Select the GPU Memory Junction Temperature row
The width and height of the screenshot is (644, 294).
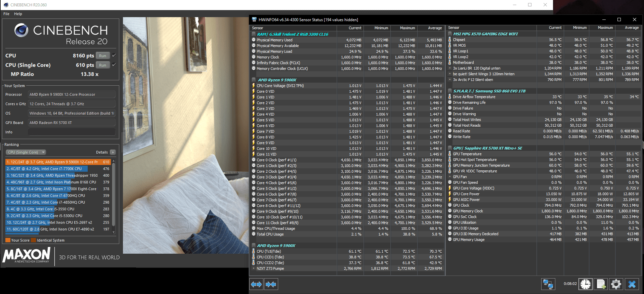[x=544, y=165]
